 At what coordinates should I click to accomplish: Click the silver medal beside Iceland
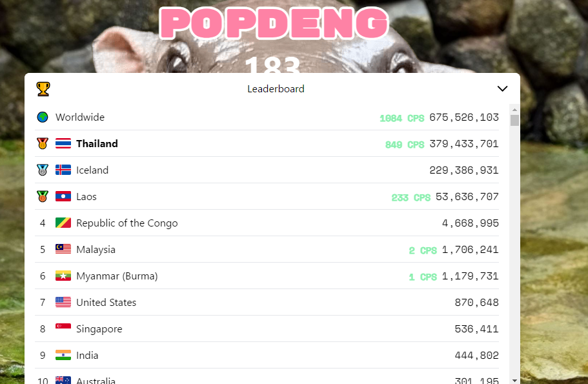[x=43, y=170]
